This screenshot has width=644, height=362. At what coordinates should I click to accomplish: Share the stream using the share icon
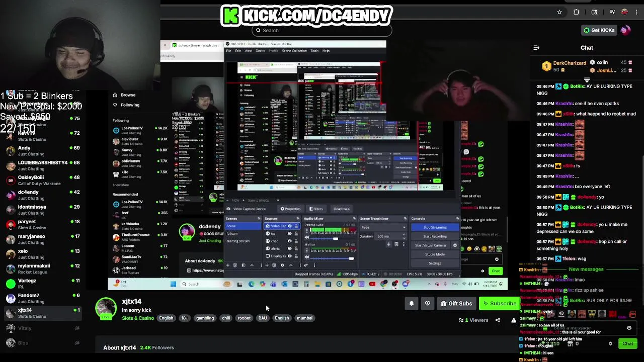[x=498, y=320]
